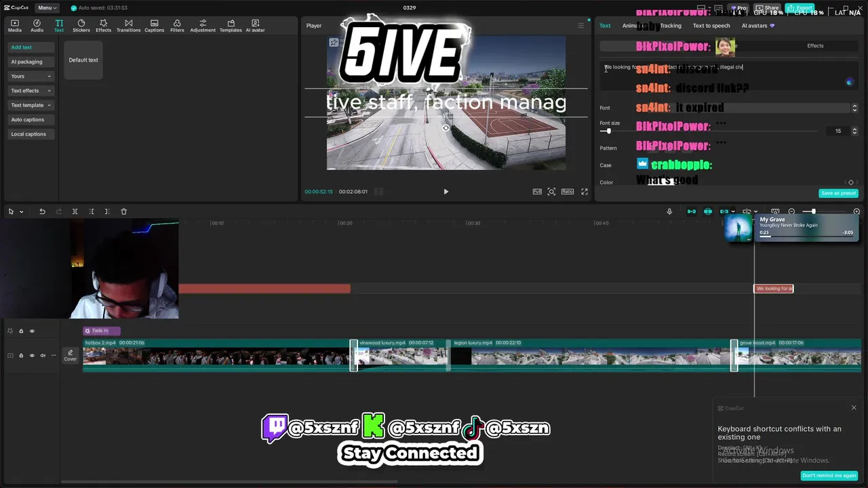Click the microphone record voiceover icon
Screen dimensions: 868x488
pos(669,211)
